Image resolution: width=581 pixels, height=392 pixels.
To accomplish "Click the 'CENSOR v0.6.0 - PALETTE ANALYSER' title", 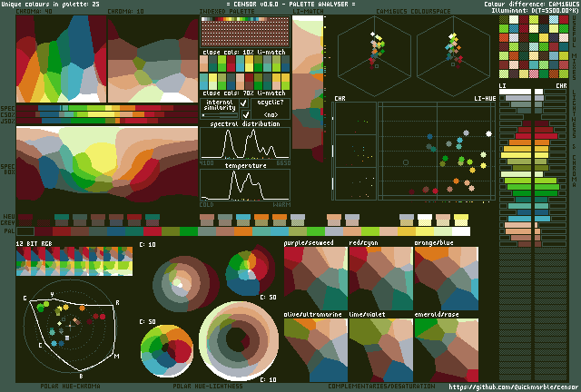I will [x=290, y=5].
